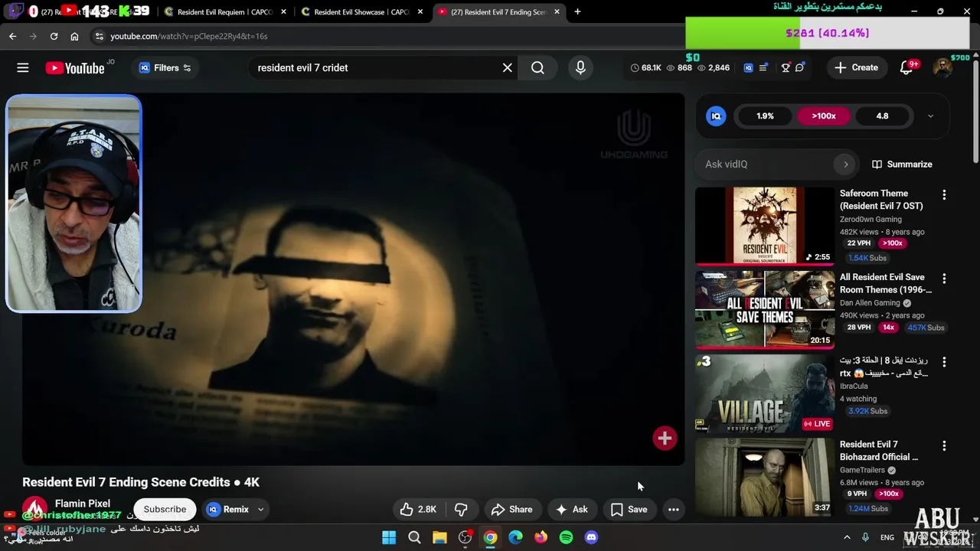Submit the Ask vidIQ arrow button

point(845,165)
